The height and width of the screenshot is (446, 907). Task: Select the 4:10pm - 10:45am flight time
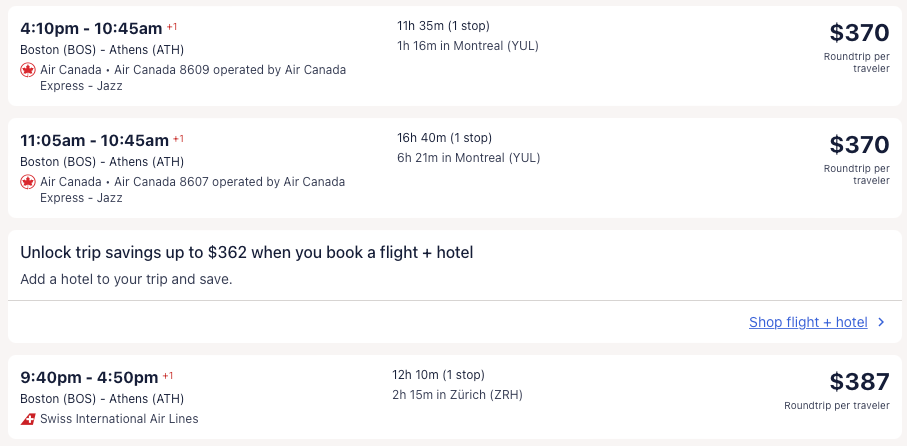point(92,29)
